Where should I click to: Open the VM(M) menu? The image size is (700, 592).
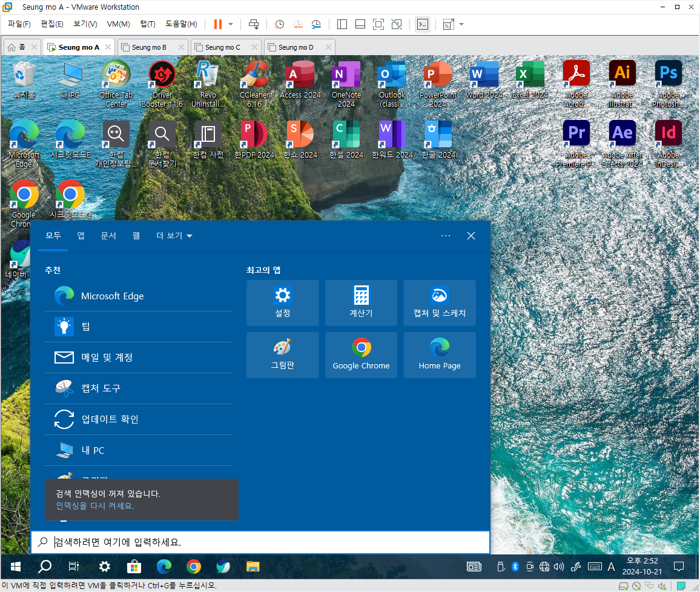click(x=118, y=24)
